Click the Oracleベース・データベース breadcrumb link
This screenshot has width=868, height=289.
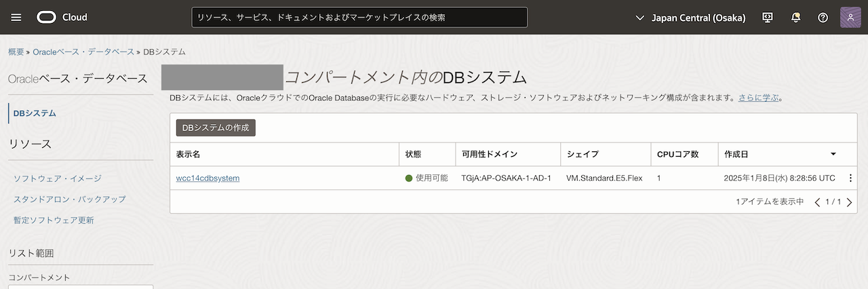pyautogui.click(x=83, y=52)
